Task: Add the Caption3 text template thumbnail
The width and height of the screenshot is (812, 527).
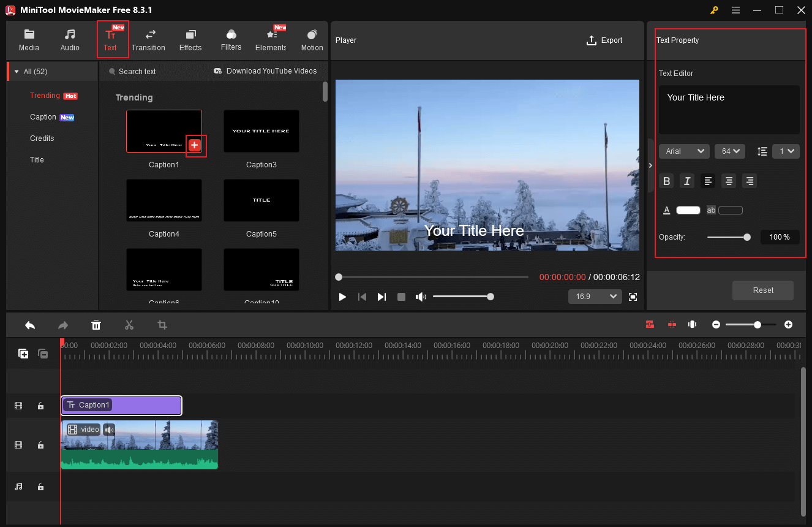Action: point(261,131)
